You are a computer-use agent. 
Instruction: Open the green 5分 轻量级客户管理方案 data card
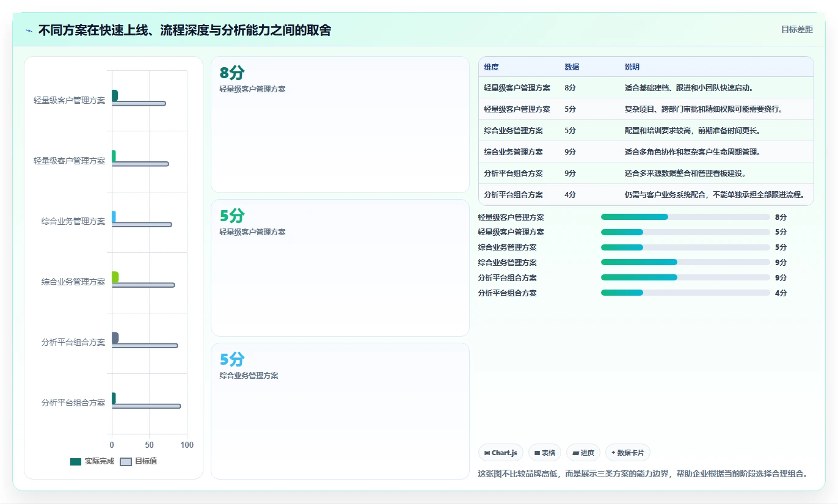click(x=340, y=268)
